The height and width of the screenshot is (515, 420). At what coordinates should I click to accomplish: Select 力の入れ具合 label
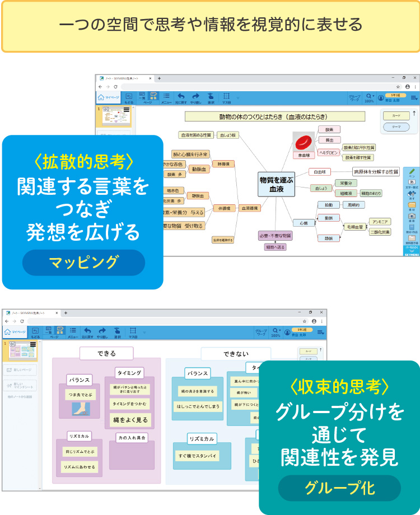[x=132, y=438]
